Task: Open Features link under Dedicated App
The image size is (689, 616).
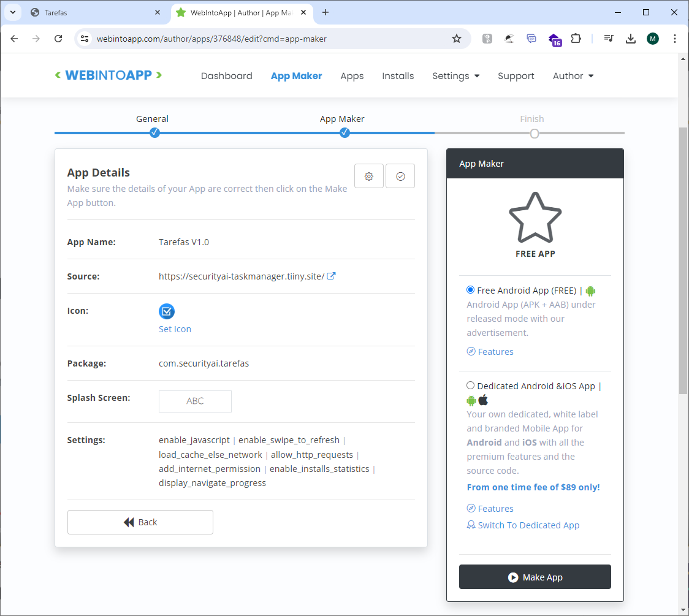Action: click(490, 508)
